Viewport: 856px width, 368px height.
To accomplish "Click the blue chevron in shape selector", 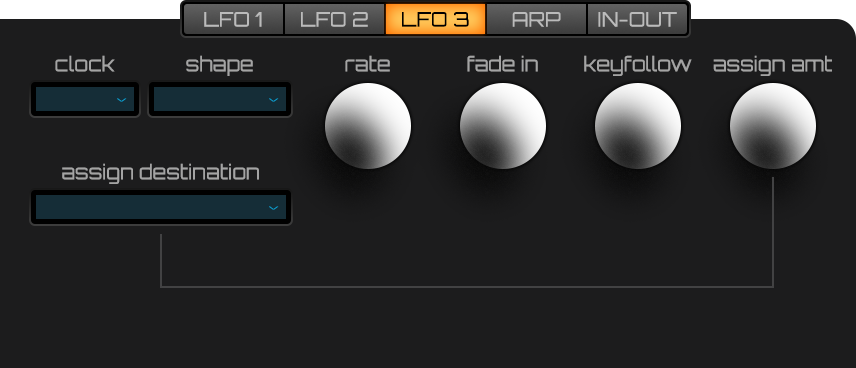I will click(274, 100).
